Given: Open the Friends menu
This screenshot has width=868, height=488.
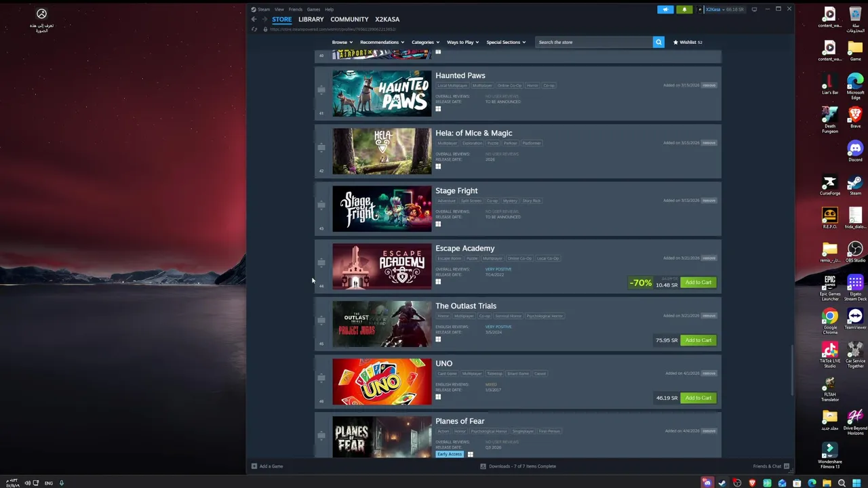Looking at the screenshot, I should point(295,9).
